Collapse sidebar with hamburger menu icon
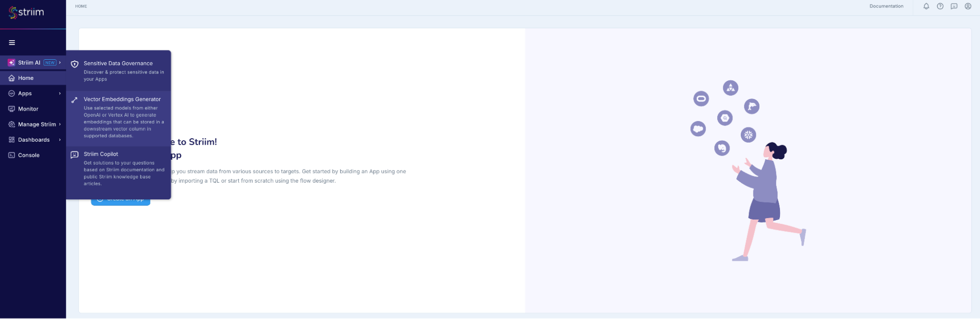This screenshot has width=980, height=319. pos(12,43)
